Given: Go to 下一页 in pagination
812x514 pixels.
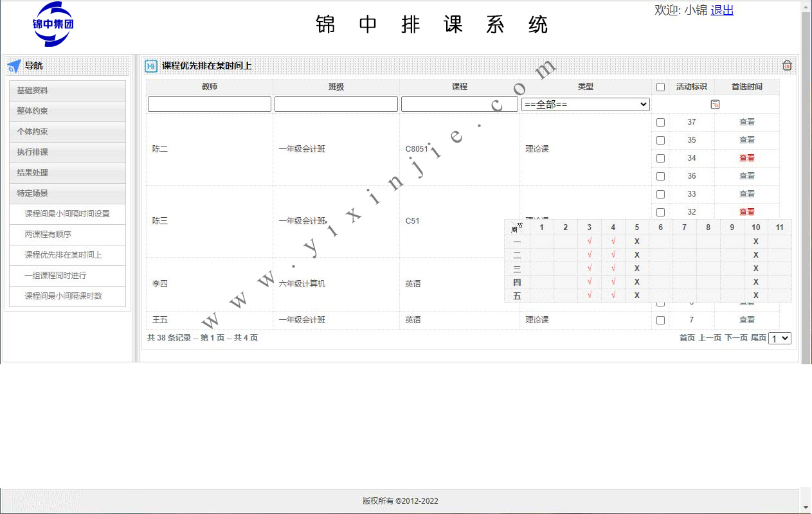Looking at the screenshot, I should pos(736,338).
